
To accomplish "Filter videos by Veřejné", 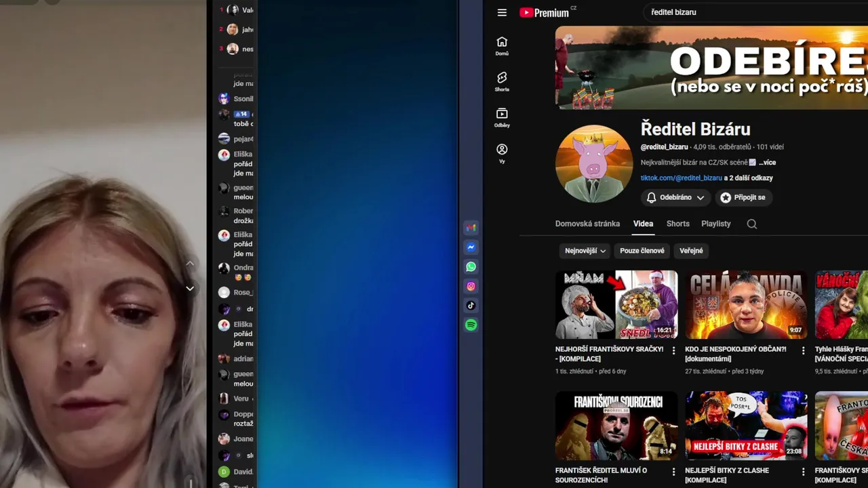I will [691, 251].
